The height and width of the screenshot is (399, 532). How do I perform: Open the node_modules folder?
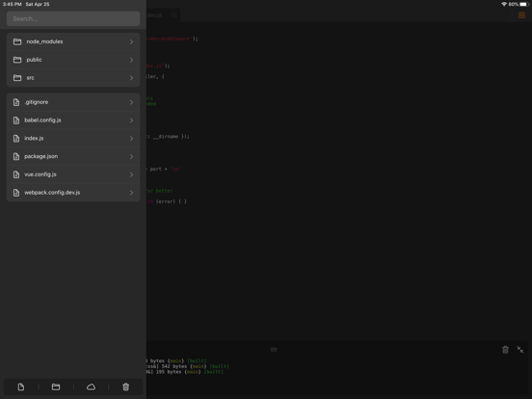pyautogui.click(x=73, y=41)
